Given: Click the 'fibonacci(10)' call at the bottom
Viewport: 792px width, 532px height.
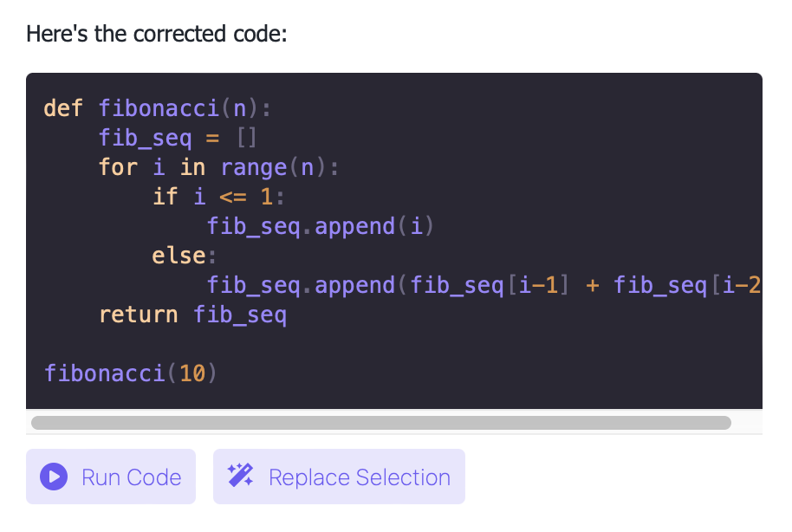Looking at the screenshot, I should pos(130,373).
